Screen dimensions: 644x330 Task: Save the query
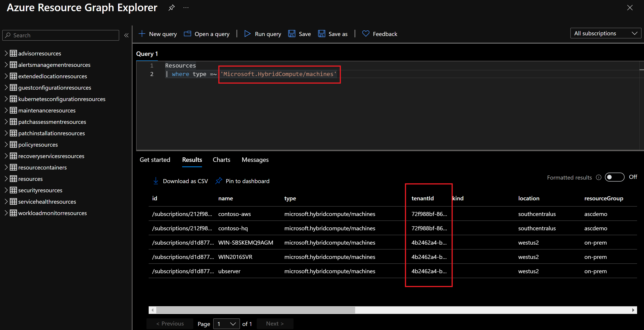coord(299,34)
